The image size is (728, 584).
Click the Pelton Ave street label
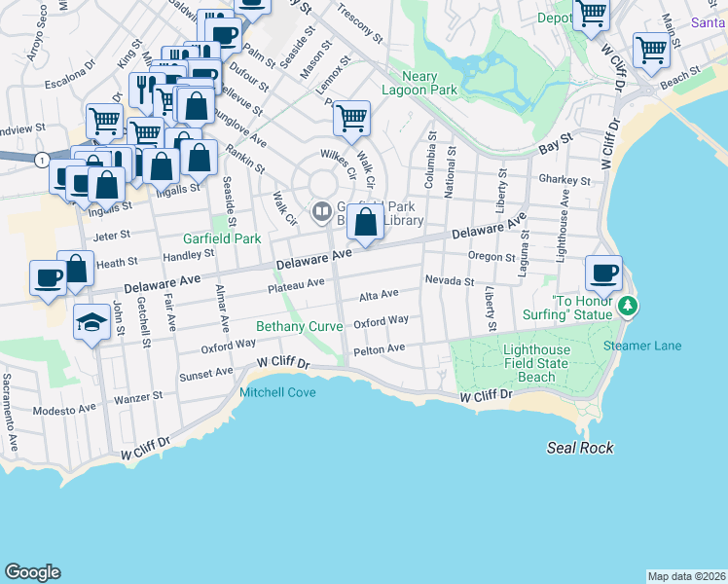[380, 350]
